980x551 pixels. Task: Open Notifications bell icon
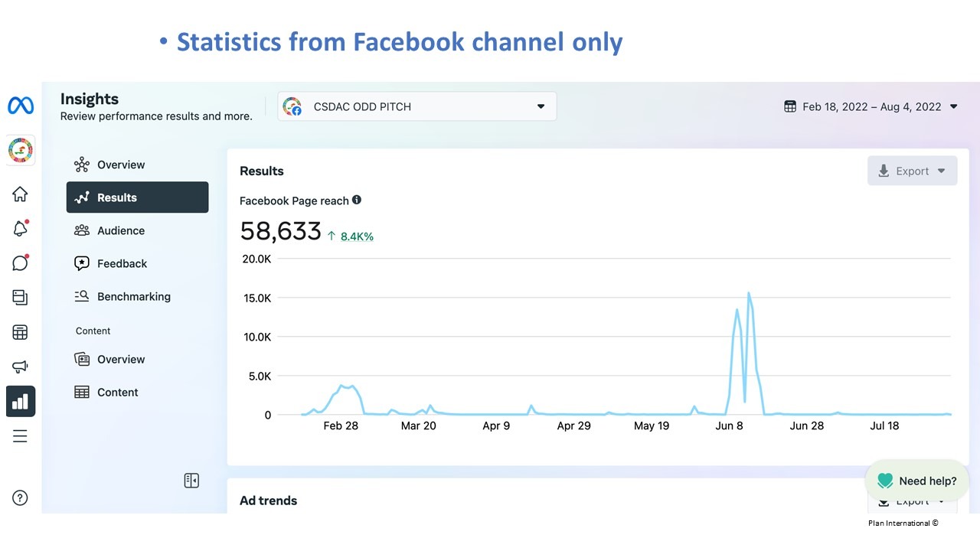[x=21, y=228]
